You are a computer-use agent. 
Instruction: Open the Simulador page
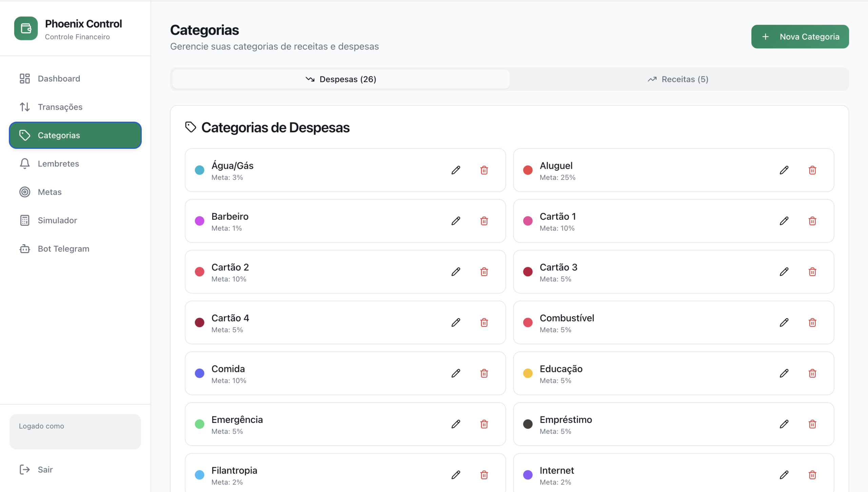[75, 220]
